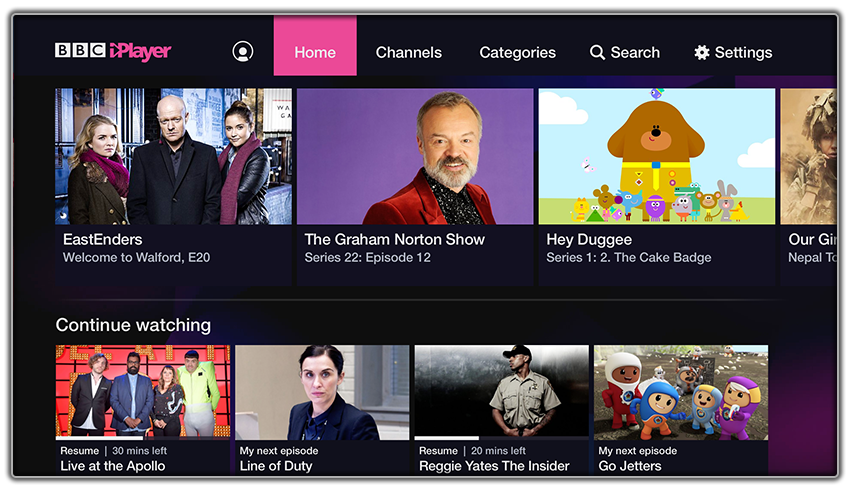
Task: Click the BBC iPlayer logo
Action: [x=113, y=51]
